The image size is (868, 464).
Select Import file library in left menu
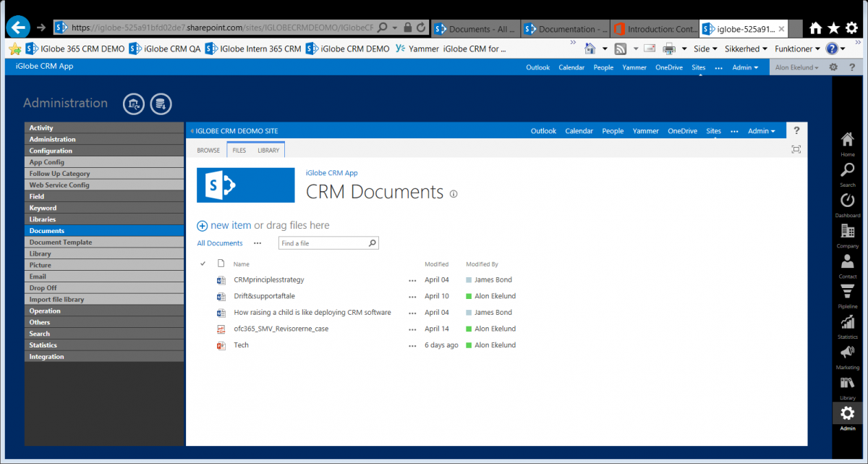point(104,300)
